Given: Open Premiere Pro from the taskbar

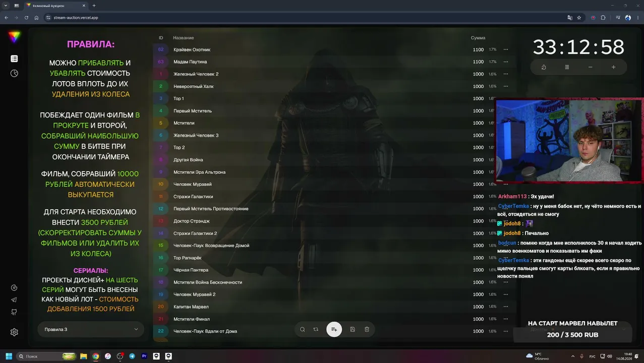Looking at the screenshot, I should (x=144, y=356).
